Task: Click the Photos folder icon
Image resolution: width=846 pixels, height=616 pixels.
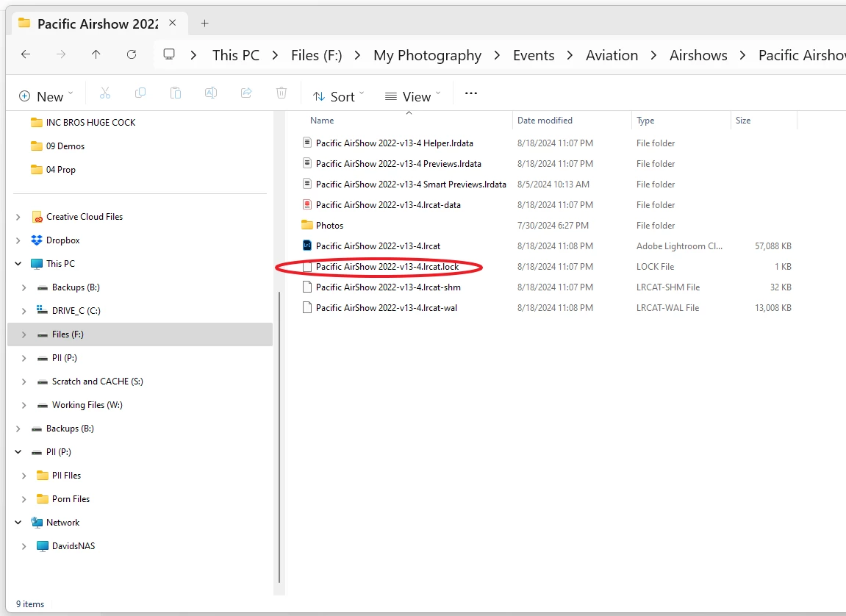Action: click(x=307, y=225)
